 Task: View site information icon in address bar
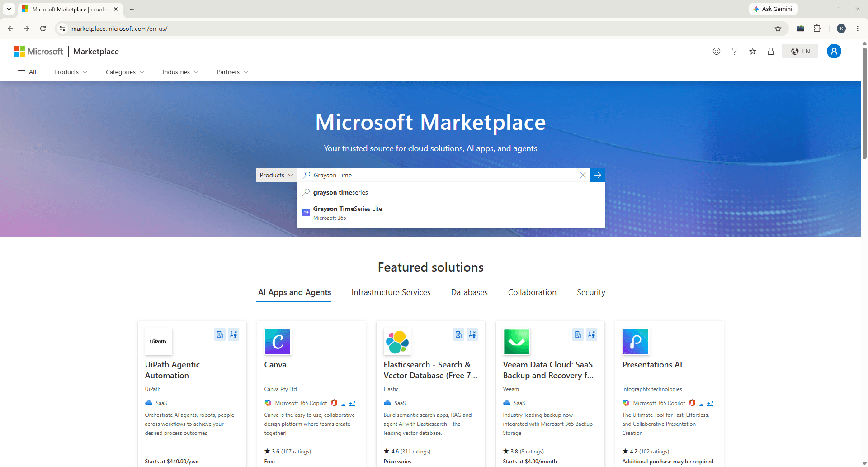(x=62, y=29)
